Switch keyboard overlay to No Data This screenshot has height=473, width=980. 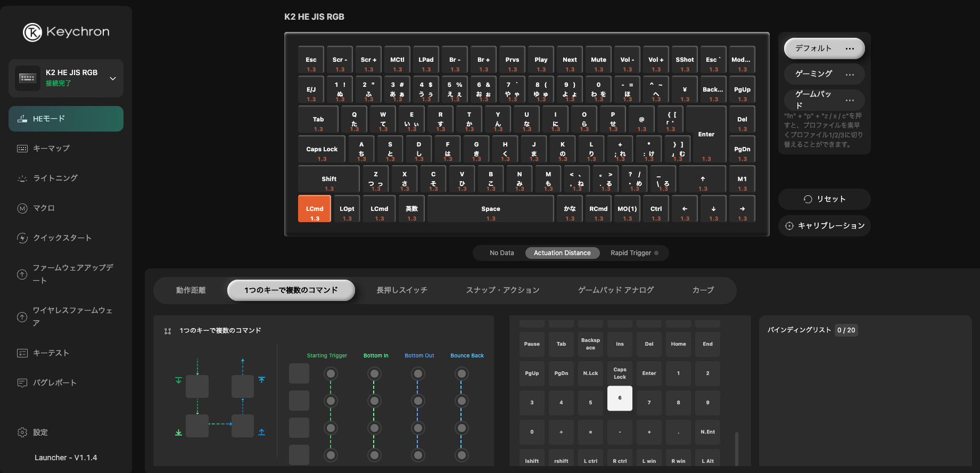point(501,253)
